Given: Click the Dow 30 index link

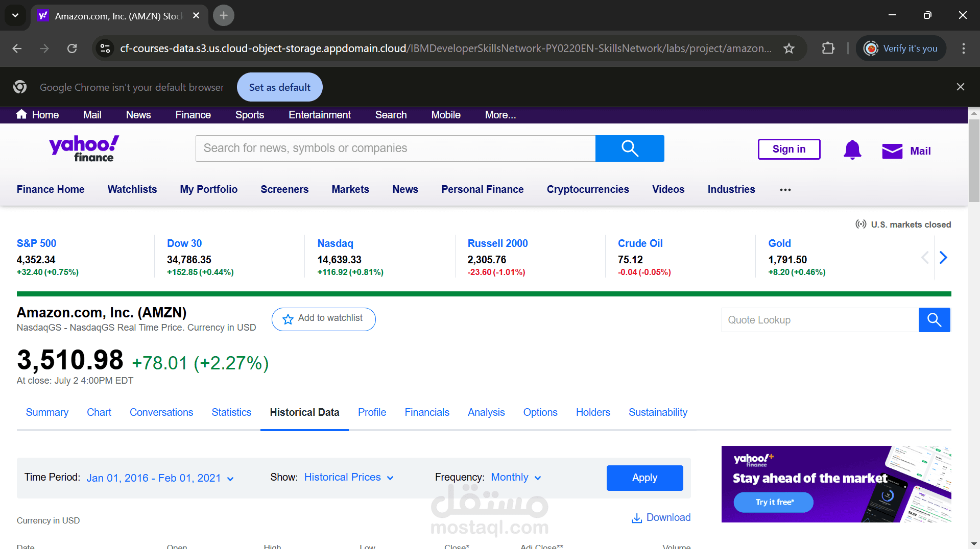Looking at the screenshot, I should coord(184,243).
